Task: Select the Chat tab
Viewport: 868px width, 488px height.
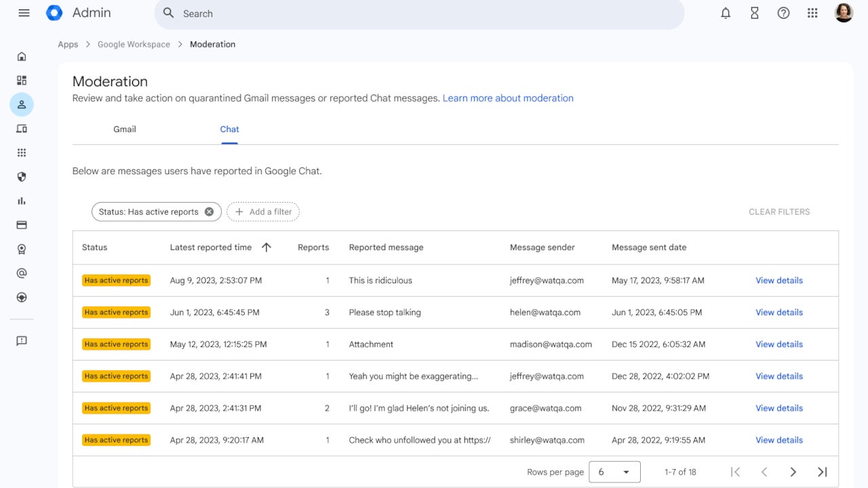Action: 229,129
